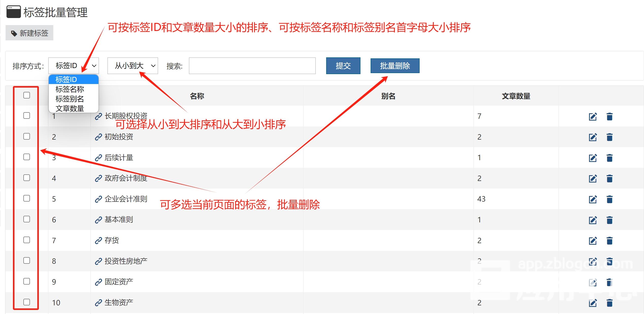The width and height of the screenshot is (644, 314).
Task: Select 标签别名 option in dropdown list
Action: coord(70,99)
